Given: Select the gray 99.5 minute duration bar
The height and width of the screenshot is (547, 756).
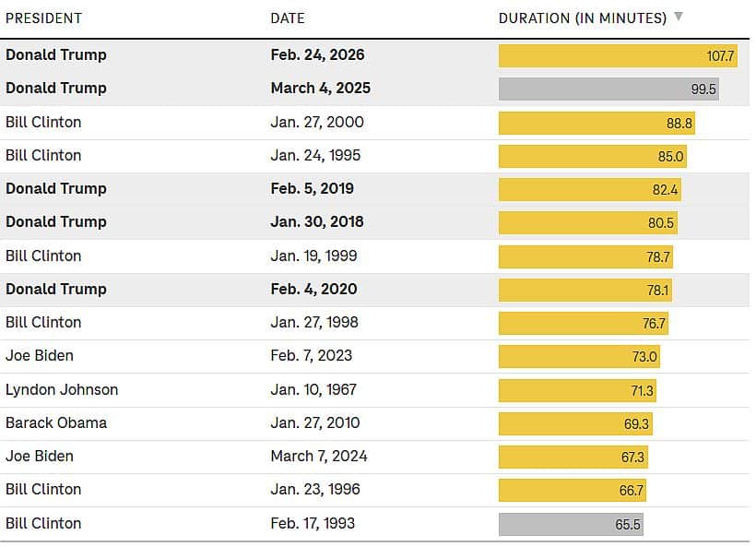Looking at the screenshot, I should (x=608, y=89).
